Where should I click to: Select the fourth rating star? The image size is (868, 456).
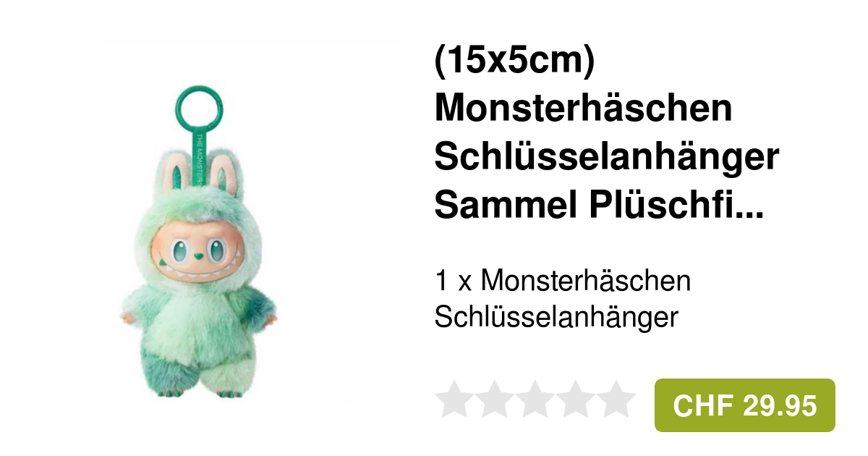[576, 398]
